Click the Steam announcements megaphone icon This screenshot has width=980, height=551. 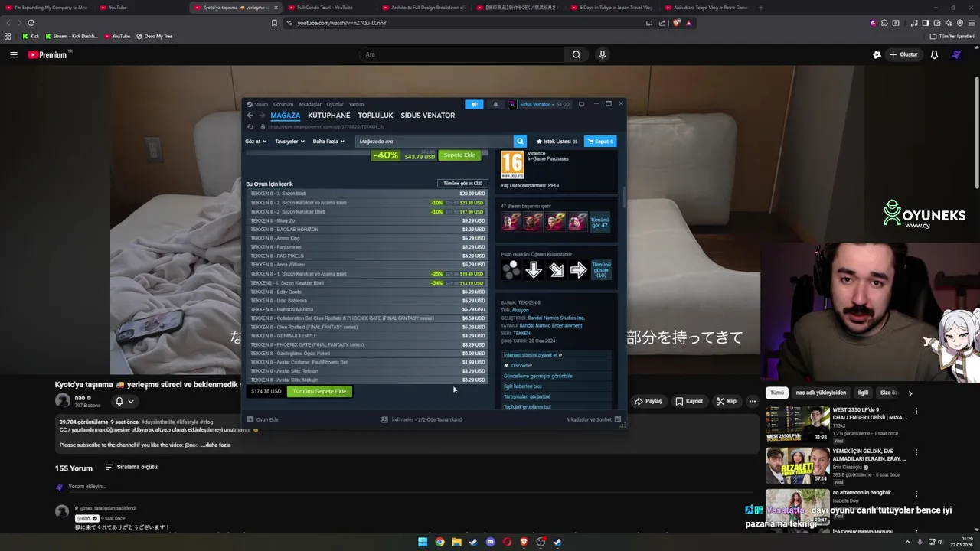(x=474, y=104)
